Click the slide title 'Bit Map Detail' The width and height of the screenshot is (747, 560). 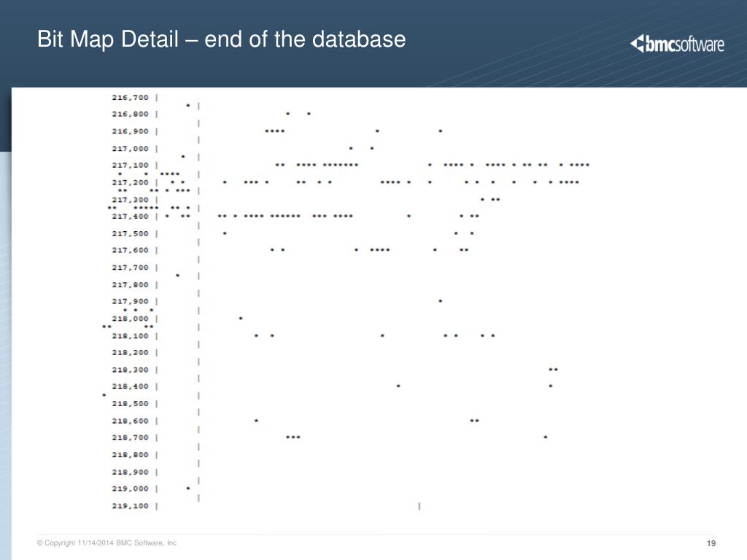tap(108, 39)
